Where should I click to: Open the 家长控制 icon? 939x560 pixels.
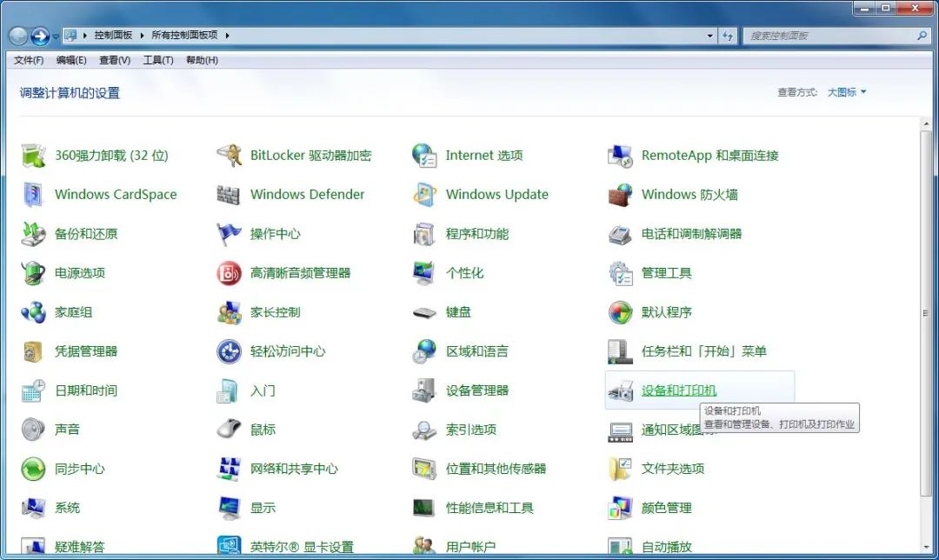229,312
